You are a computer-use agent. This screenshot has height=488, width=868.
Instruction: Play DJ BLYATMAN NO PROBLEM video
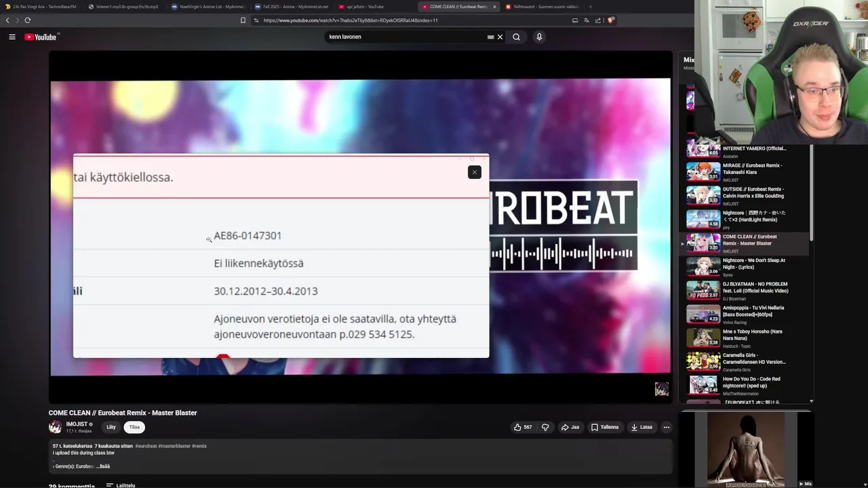tap(746, 290)
